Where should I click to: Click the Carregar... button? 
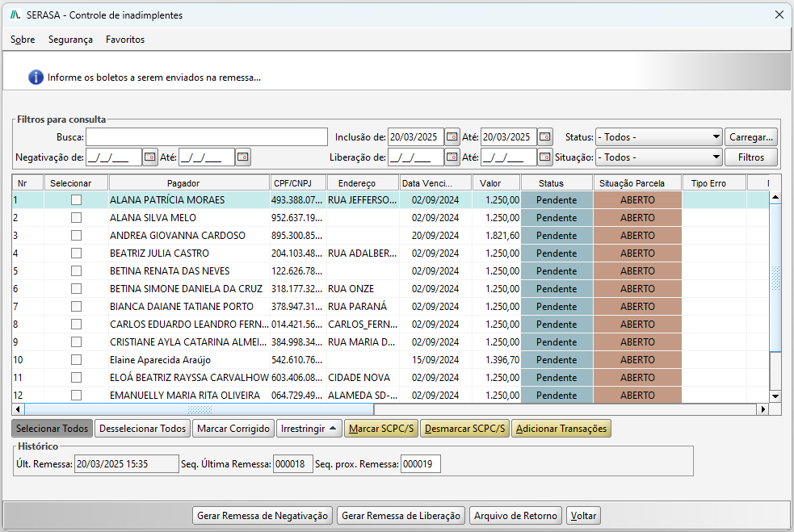[x=751, y=137]
